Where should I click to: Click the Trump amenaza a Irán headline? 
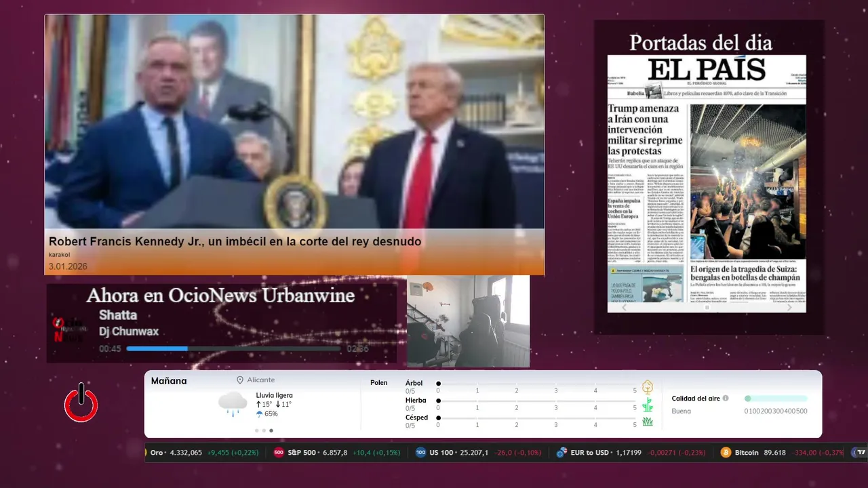[x=646, y=129]
